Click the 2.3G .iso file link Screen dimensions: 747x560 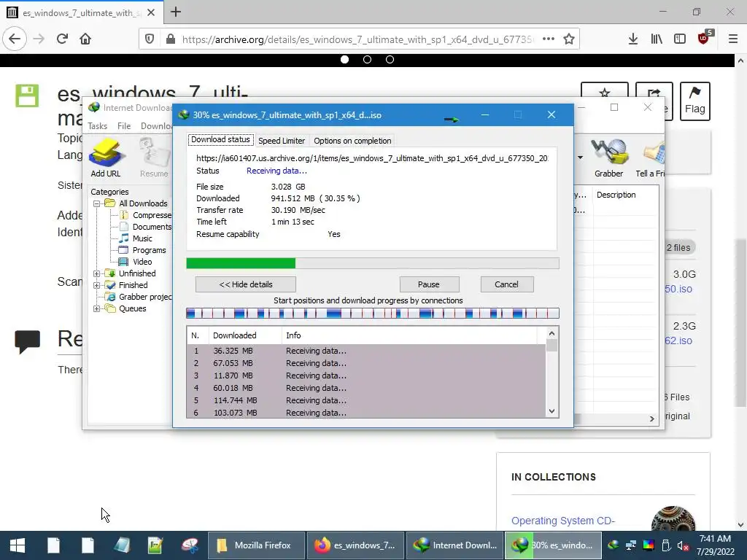678,341
